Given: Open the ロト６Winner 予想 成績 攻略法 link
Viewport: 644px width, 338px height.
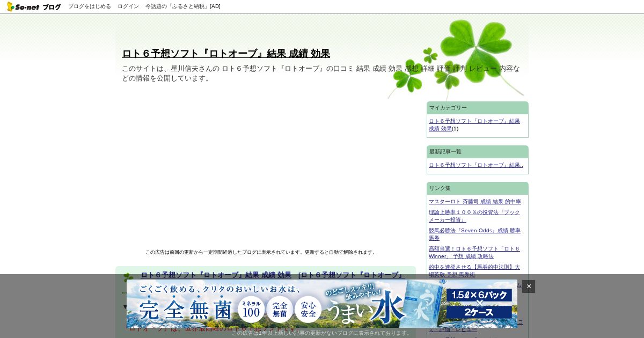Looking at the screenshot, I should pos(474,252).
